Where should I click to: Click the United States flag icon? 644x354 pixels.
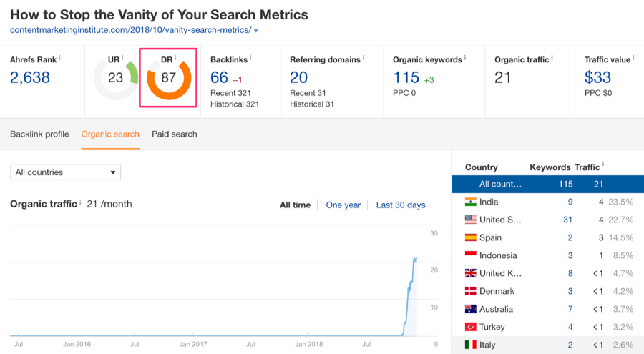[x=470, y=220]
